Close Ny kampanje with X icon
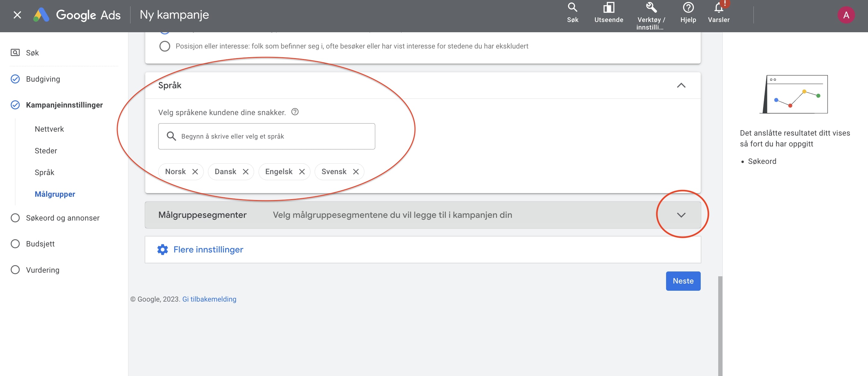Viewport: 868px width, 376px height. tap(17, 15)
